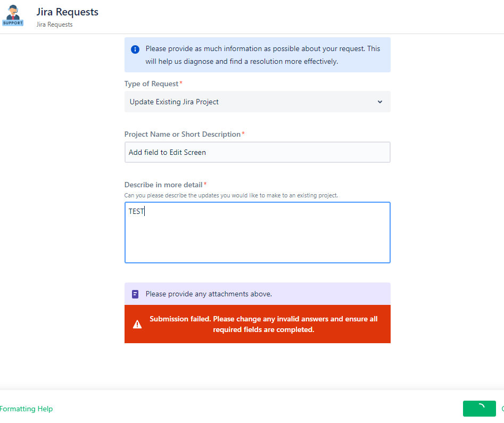Screen dimensions: 504x423
Task: Click the 'Please provide as much information' notice text
Action: [262, 55]
